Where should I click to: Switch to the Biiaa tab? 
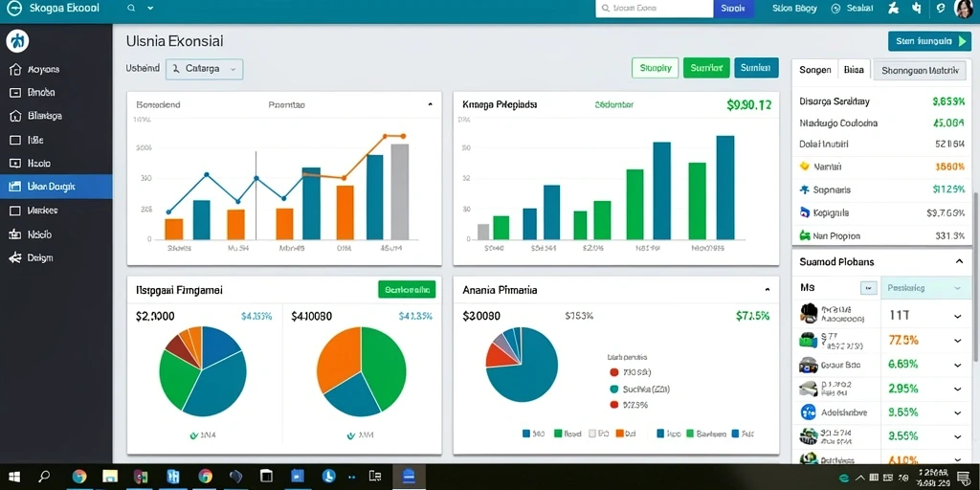click(853, 70)
